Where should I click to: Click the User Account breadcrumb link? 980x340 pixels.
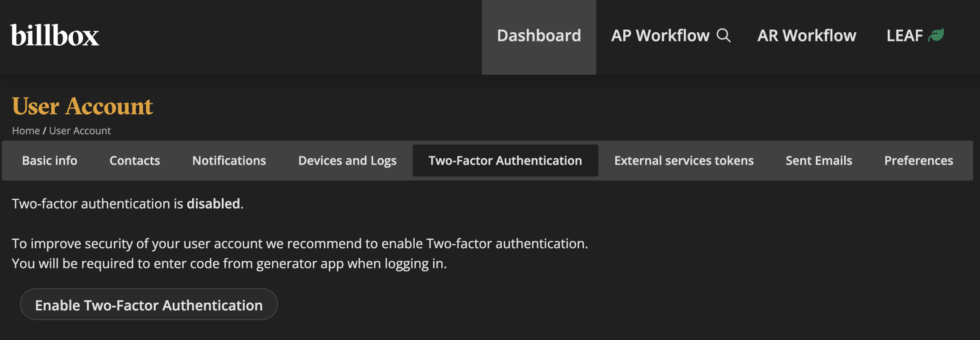click(80, 131)
